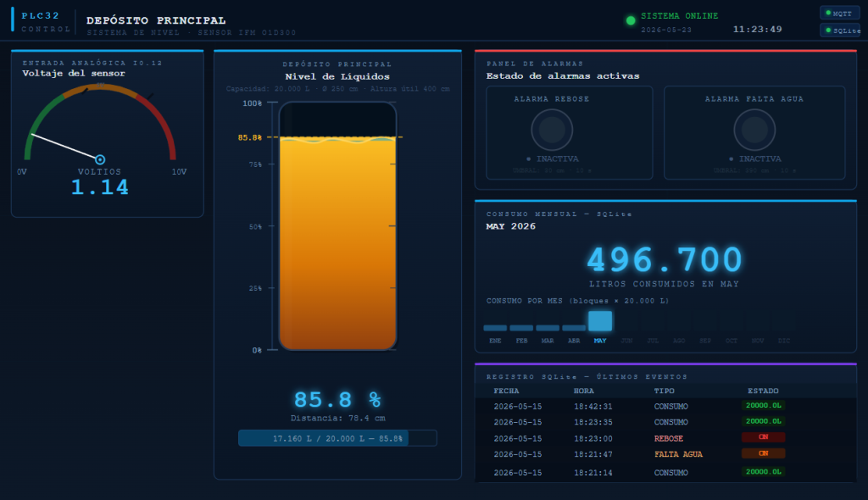This screenshot has height=500, width=868.
Task: Click the ESTADO column header
Action: [763, 391]
